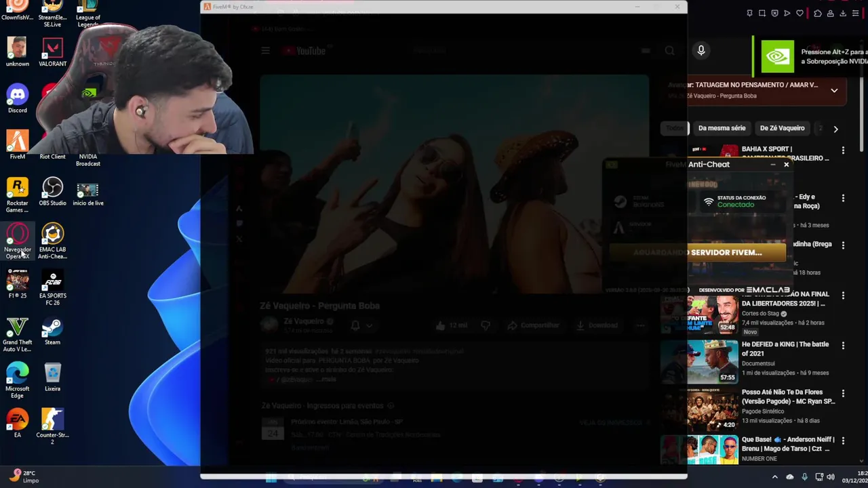
Task: Show more filter chips with right arrow
Action: pos(835,129)
